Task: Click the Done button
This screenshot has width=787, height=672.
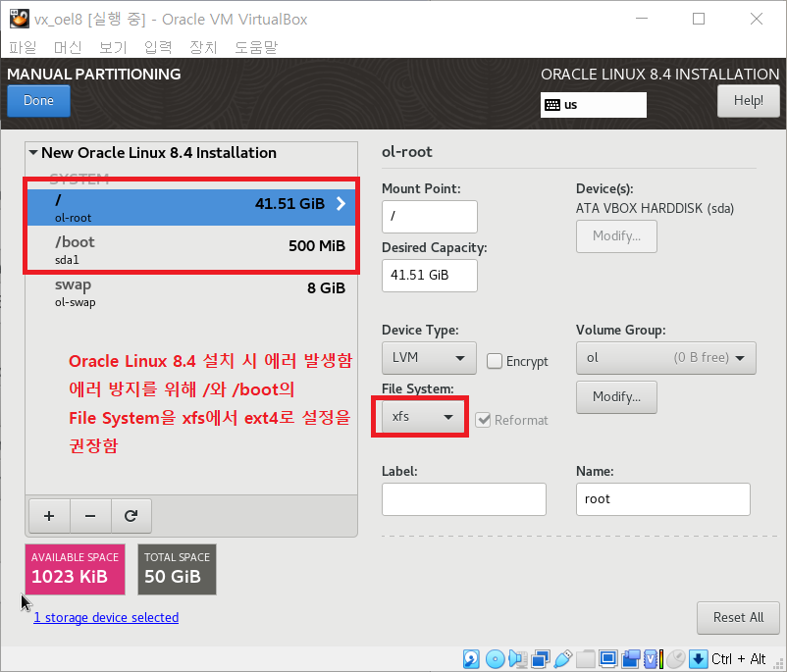Action: pyautogui.click(x=38, y=100)
